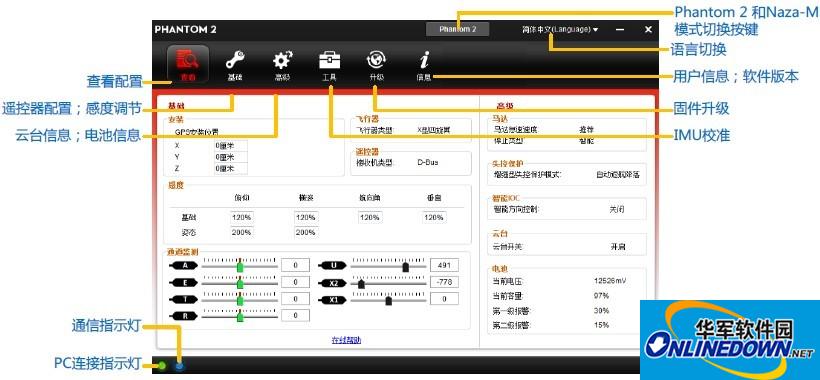Click the first-level alarm value 30%
Image resolution: width=820 pixels, height=380 pixels.
(x=601, y=310)
